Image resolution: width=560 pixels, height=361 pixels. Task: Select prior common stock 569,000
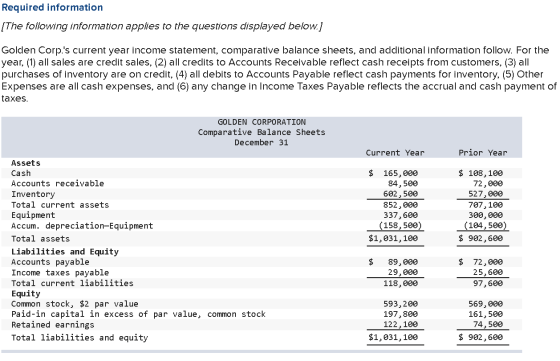(486, 304)
